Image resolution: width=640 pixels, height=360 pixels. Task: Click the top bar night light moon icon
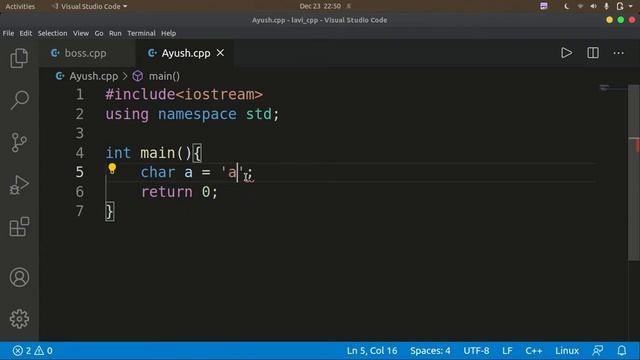point(567,6)
